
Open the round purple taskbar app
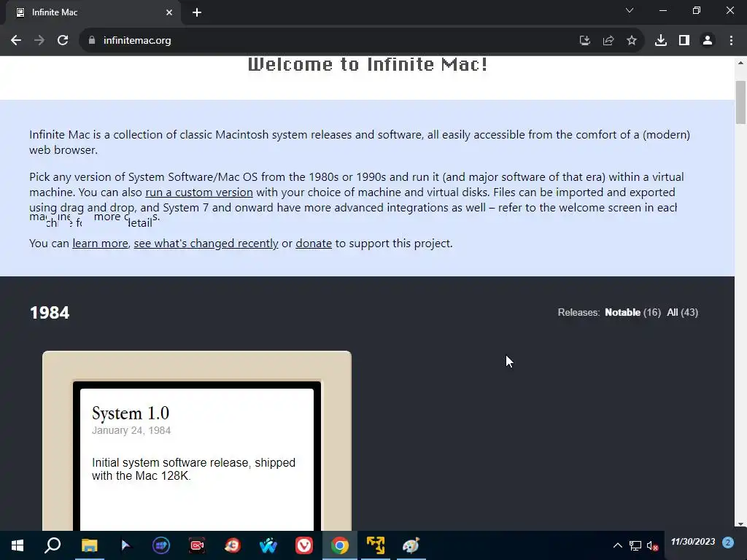[x=161, y=545]
